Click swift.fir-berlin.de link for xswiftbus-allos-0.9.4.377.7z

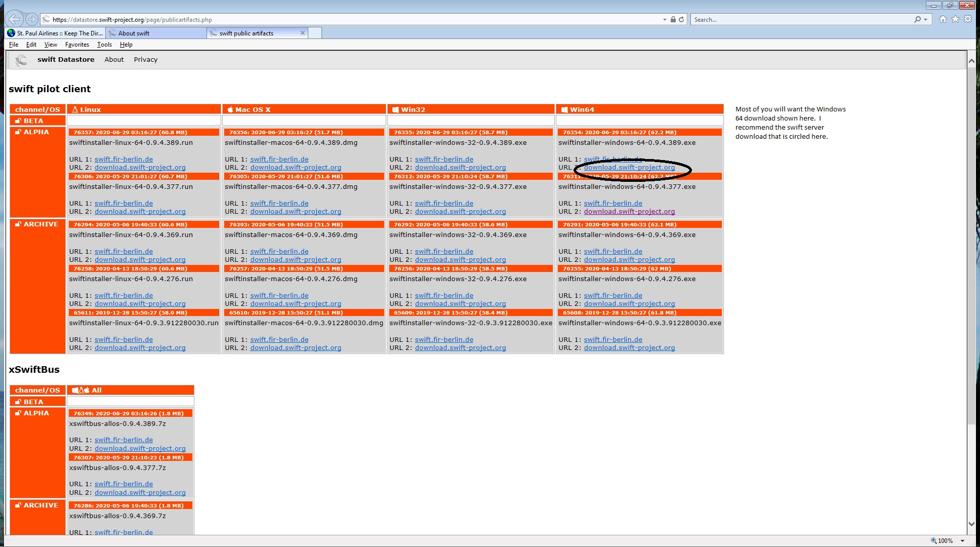(124, 484)
